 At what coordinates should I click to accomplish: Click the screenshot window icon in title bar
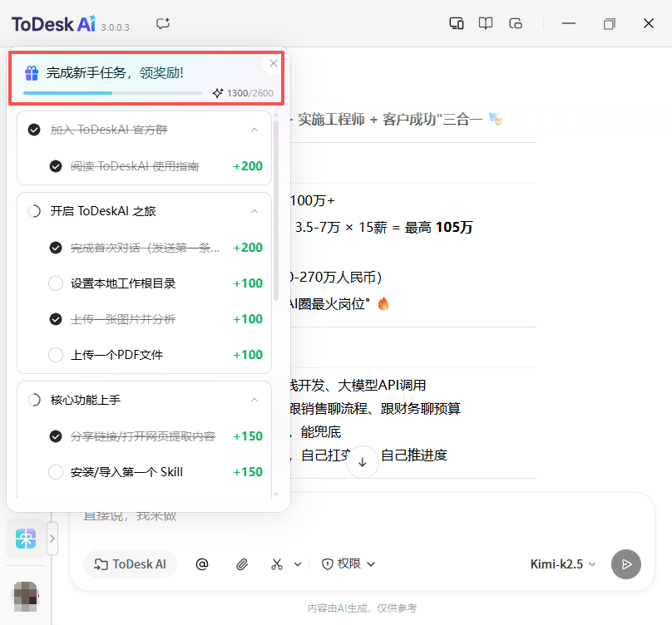(515, 23)
